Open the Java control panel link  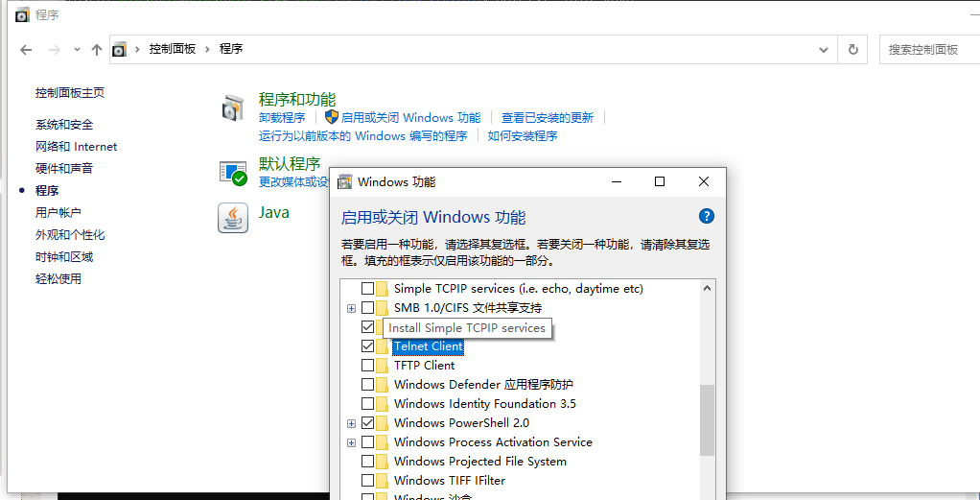point(274,212)
